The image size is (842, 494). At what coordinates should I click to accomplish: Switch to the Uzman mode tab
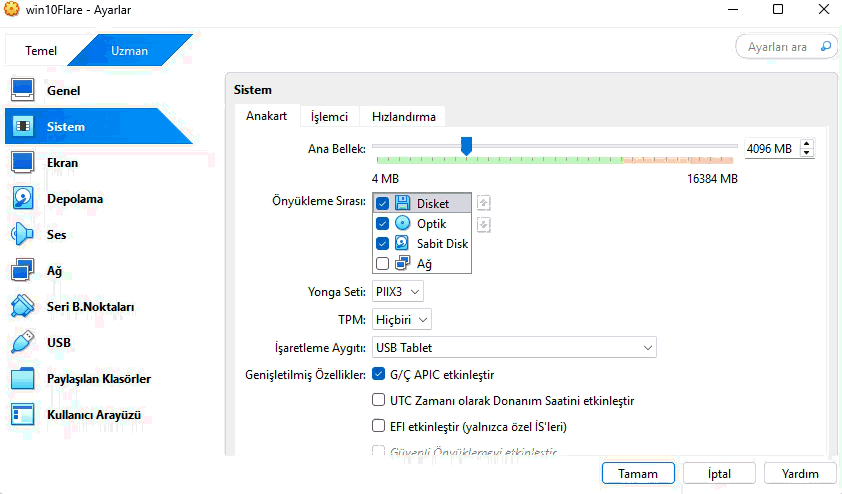tap(129, 50)
